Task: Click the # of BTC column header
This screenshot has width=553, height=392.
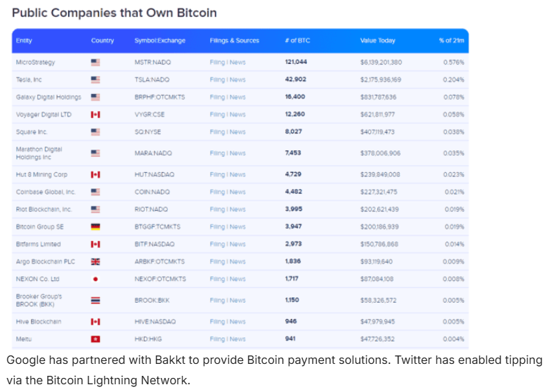Action: coord(297,41)
